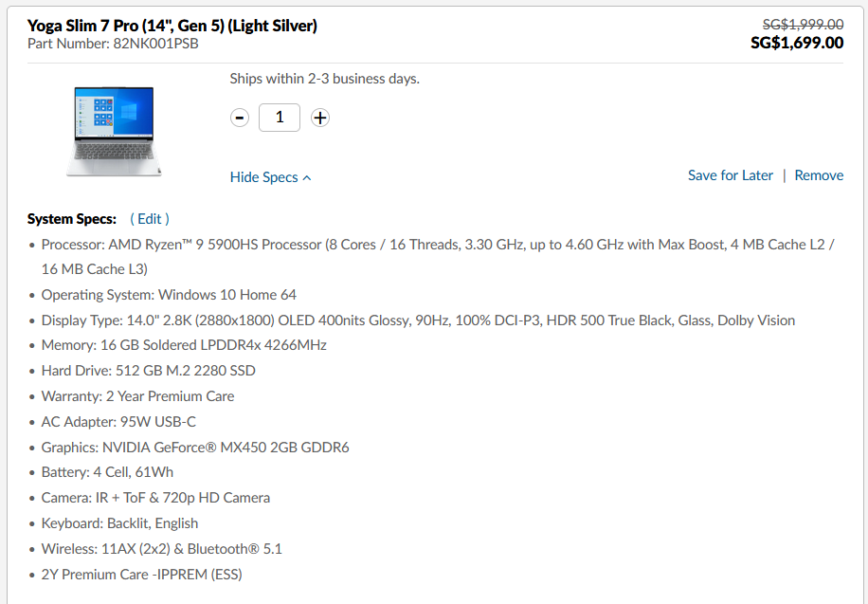Save the Yoga Slim 7 Pro for later
The height and width of the screenshot is (604, 868).
pyautogui.click(x=731, y=175)
